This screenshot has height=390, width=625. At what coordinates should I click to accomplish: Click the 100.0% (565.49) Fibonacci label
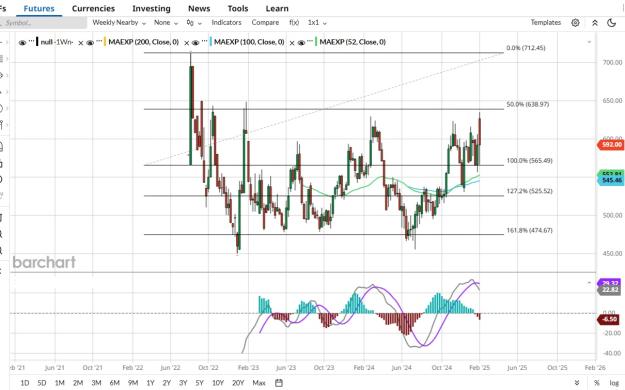point(529,161)
